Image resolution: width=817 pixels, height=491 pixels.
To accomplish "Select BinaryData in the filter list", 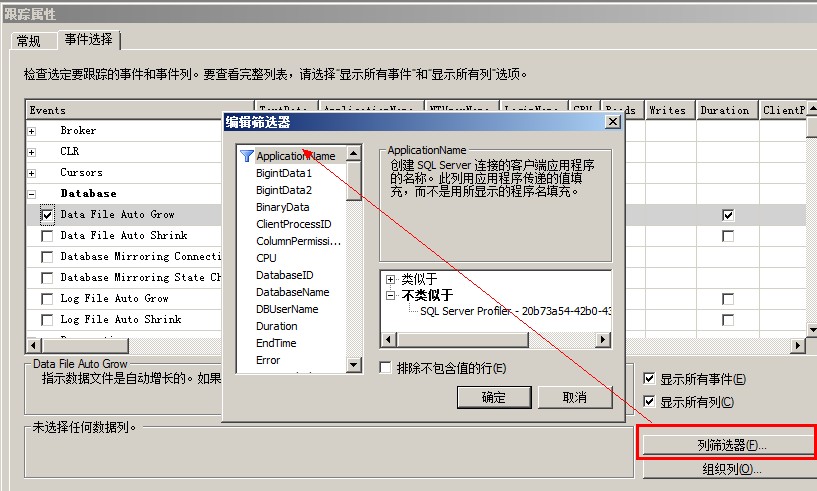I will click(283, 207).
